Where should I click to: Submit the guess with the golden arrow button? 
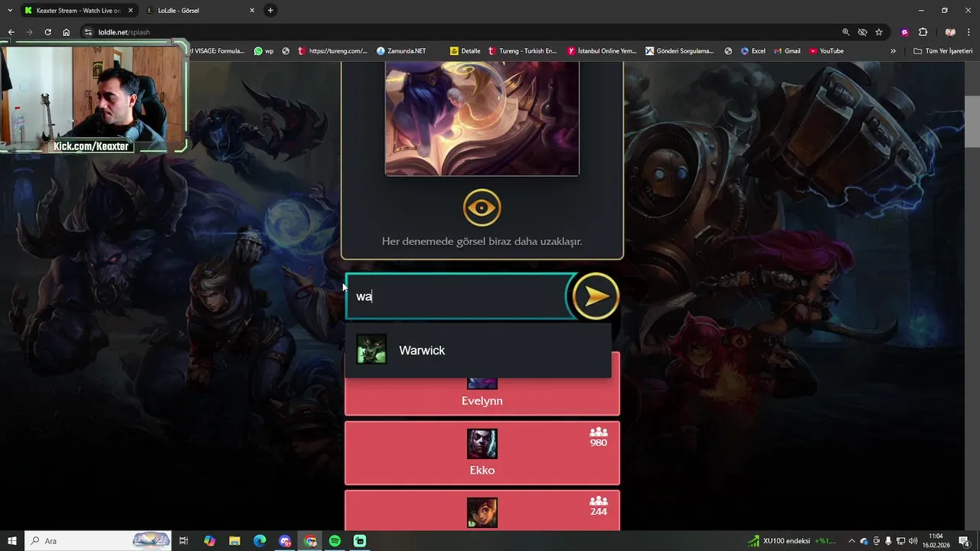click(596, 296)
